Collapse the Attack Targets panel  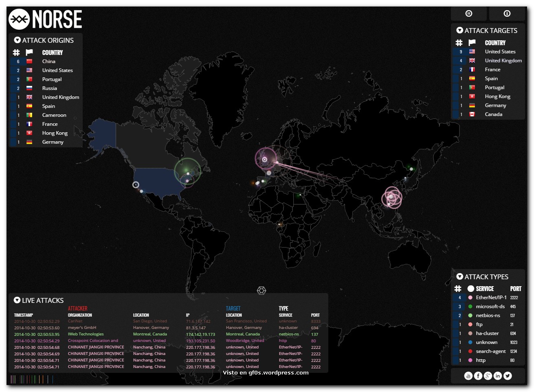pos(459,31)
